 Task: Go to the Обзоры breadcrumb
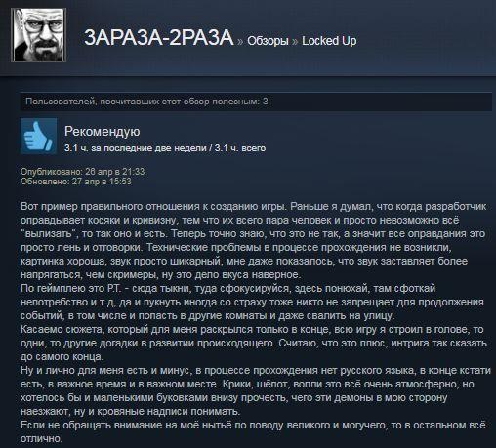(268, 41)
